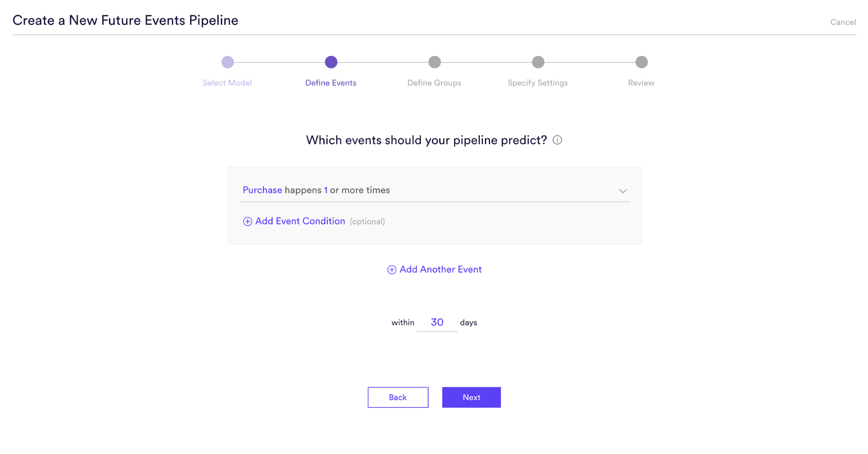Select the Review step circle
The width and height of the screenshot is (868, 454).
coord(641,62)
